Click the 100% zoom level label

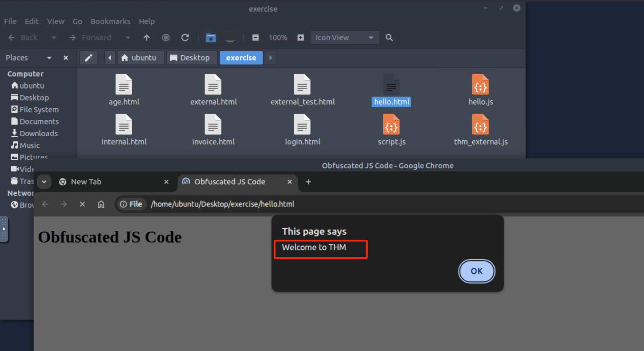[278, 37]
